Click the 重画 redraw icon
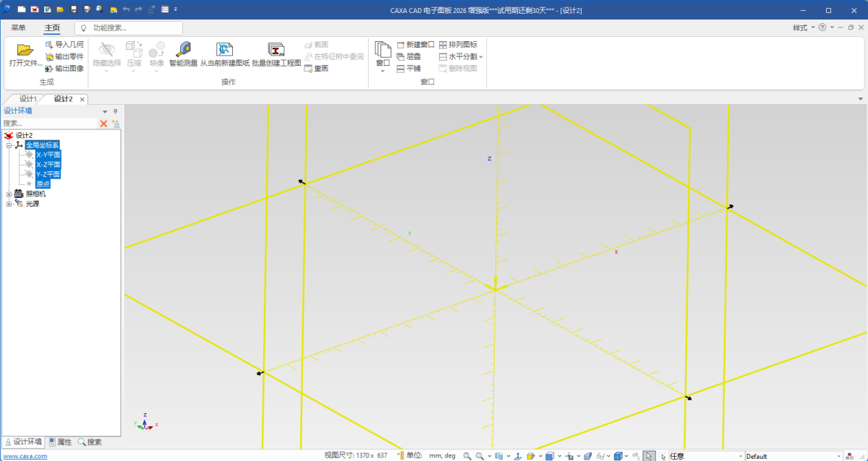This screenshot has width=868, height=461. 308,69
